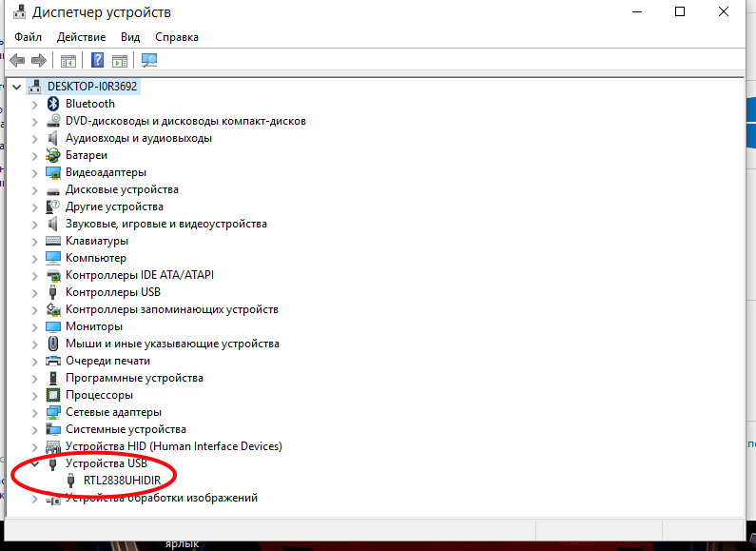756x551 pixels.
Task: Click the Device Manager title bar icon
Action: pos(19,12)
